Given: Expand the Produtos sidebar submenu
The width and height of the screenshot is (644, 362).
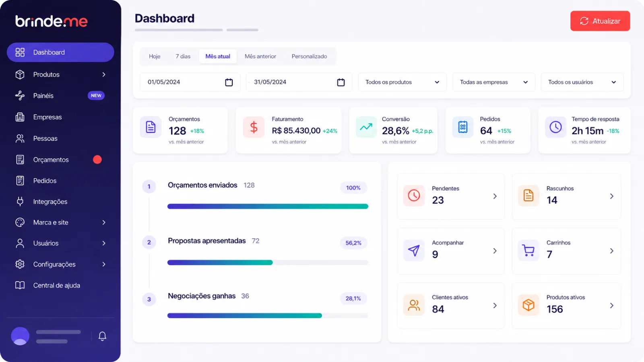Looking at the screenshot, I should [104, 74].
